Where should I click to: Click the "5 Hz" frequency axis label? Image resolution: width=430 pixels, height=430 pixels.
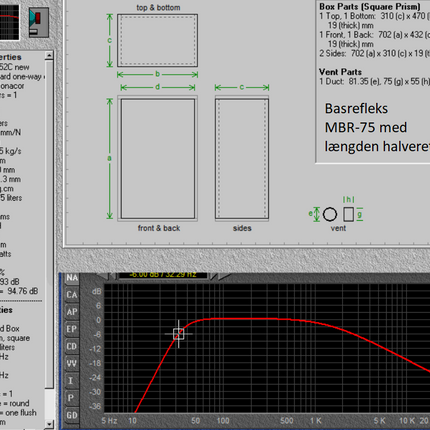tap(109, 421)
